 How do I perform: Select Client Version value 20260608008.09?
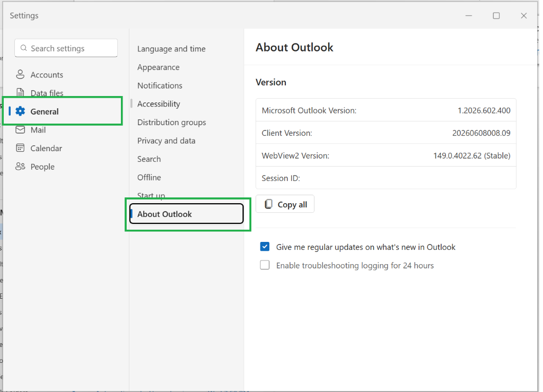click(x=481, y=133)
